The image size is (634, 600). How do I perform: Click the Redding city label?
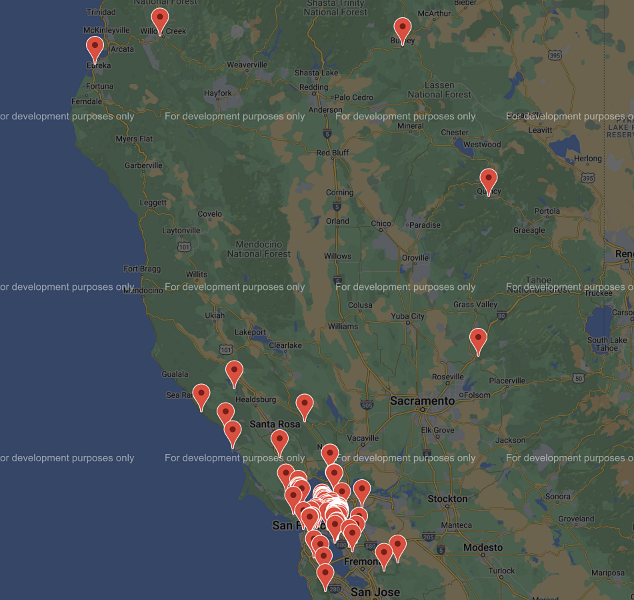[x=313, y=87]
